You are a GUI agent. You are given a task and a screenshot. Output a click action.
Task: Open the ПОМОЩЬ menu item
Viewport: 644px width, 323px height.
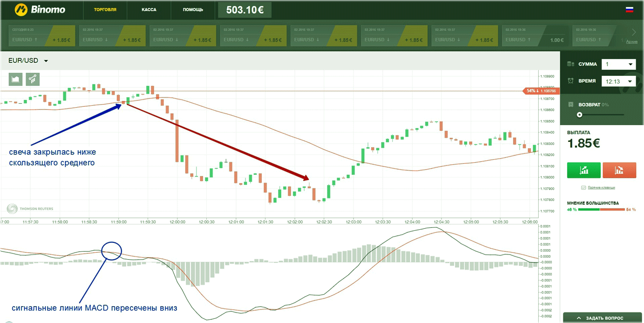pos(193,9)
